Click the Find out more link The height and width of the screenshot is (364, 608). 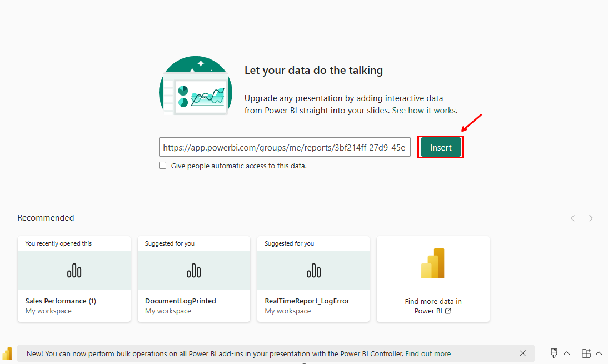pos(428,353)
